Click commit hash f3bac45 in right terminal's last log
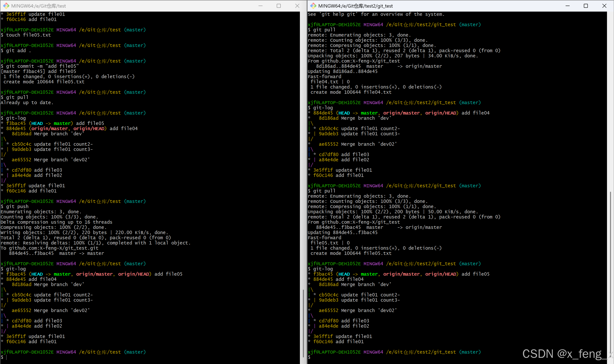Viewport: 614px width, 364px height. tap(323, 274)
